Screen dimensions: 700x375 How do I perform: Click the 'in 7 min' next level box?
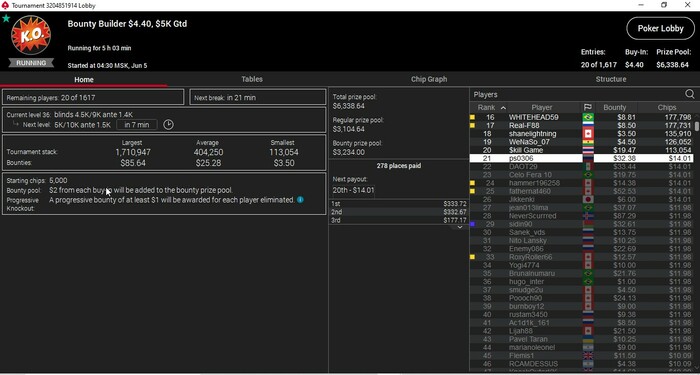[137, 125]
